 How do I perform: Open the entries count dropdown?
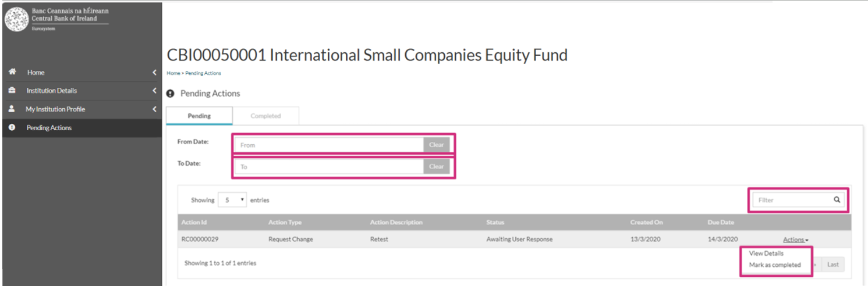pos(232,200)
